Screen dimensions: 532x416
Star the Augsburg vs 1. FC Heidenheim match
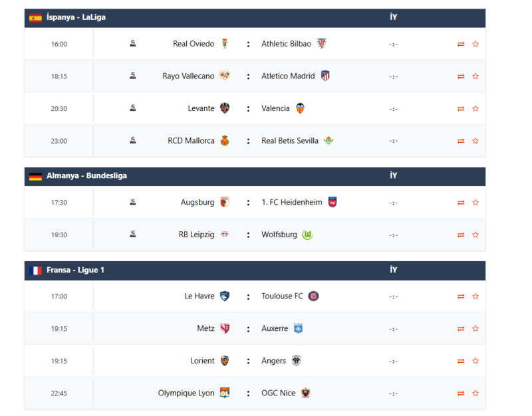tap(475, 203)
